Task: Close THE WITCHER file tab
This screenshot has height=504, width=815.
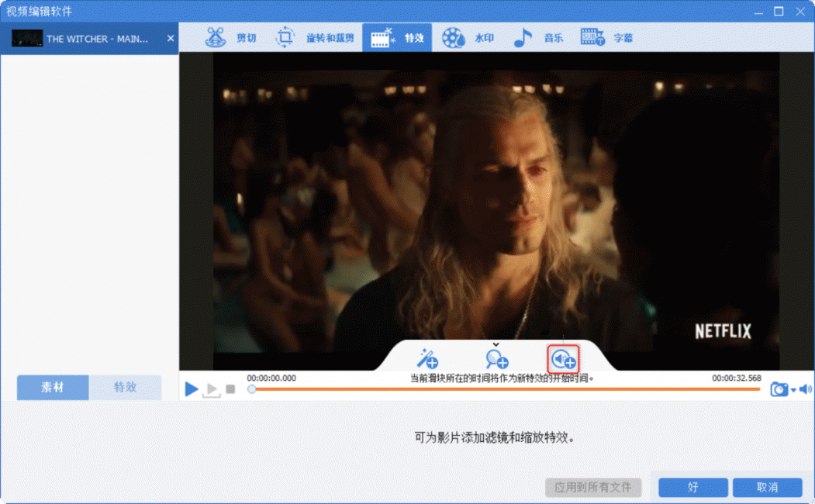Action: tap(171, 38)
